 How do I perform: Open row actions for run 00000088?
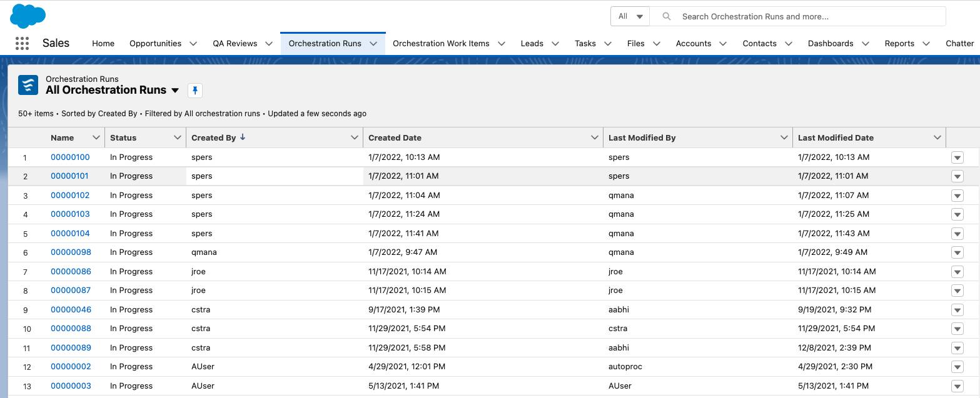pyautogui.click(x=957, y=329)
